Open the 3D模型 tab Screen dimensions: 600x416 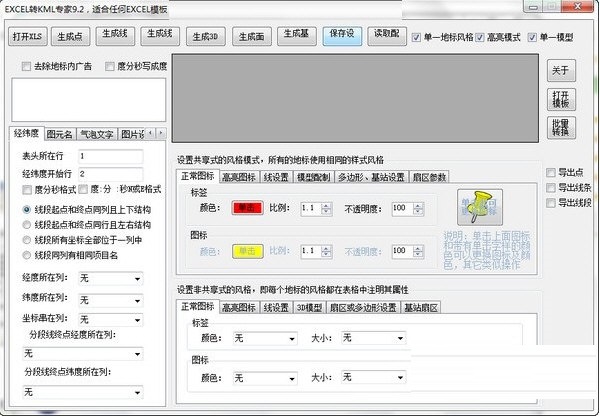310,308
